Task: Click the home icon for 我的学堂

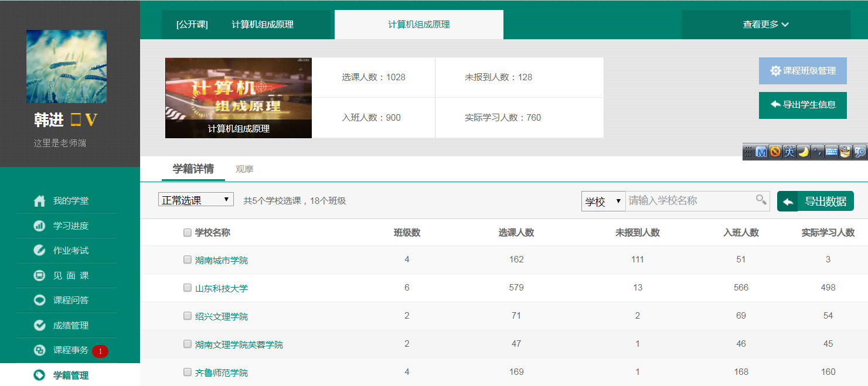Action: (39, 201)
